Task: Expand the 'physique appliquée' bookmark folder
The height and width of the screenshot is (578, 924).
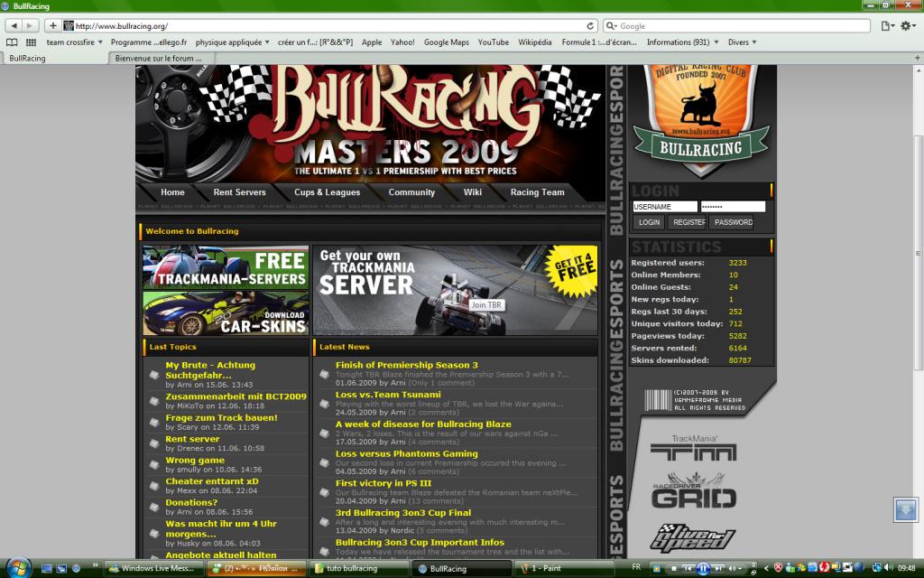Action: click(233, 42)
